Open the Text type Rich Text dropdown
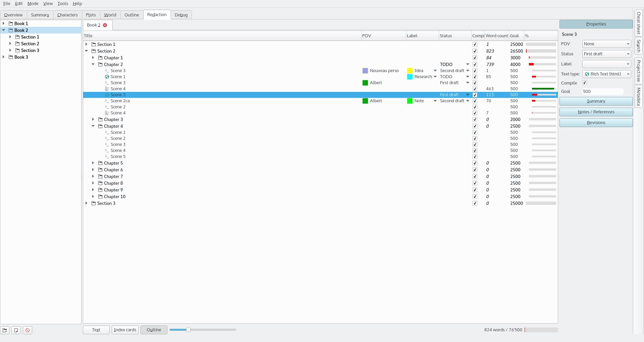The width and height of the screenshot is (644, 342). pyautogui.click(x=606, y=74)
